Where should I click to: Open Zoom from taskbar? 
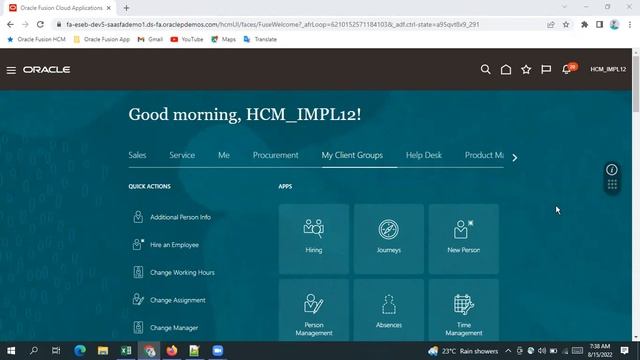click(218, 351)
